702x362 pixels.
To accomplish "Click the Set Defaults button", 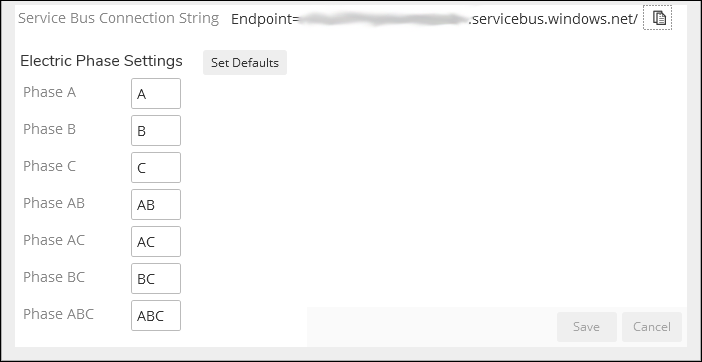I will 245,63.
